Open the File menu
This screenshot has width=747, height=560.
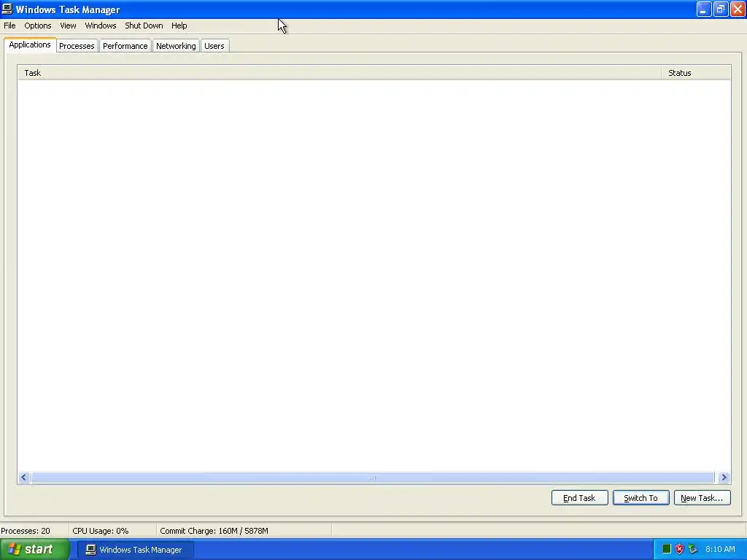(9, 26)
